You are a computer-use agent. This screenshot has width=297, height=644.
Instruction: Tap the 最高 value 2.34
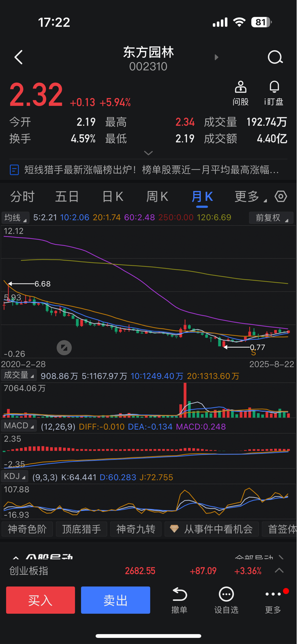coord(185,122)
